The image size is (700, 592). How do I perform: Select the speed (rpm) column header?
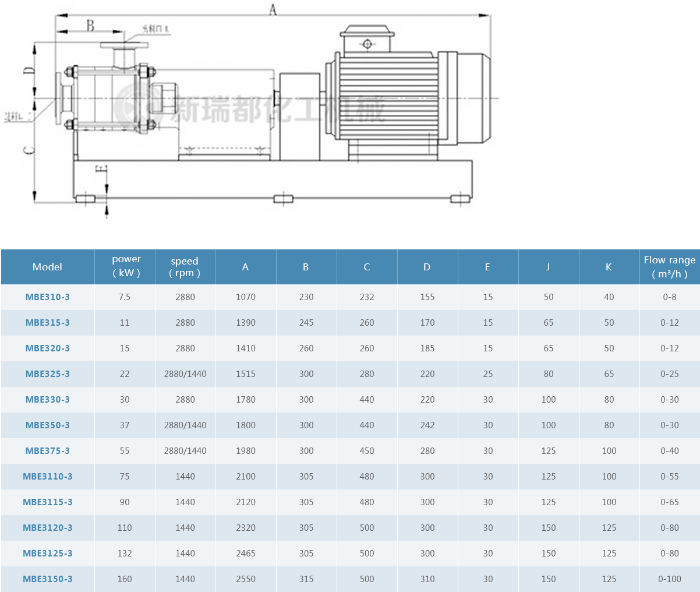coord(185,267)
